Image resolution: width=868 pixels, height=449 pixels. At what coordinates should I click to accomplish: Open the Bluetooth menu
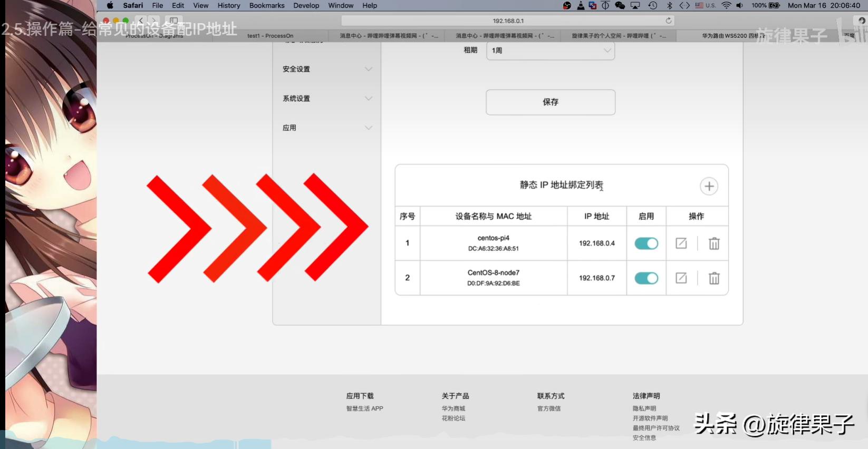(670, 5)
